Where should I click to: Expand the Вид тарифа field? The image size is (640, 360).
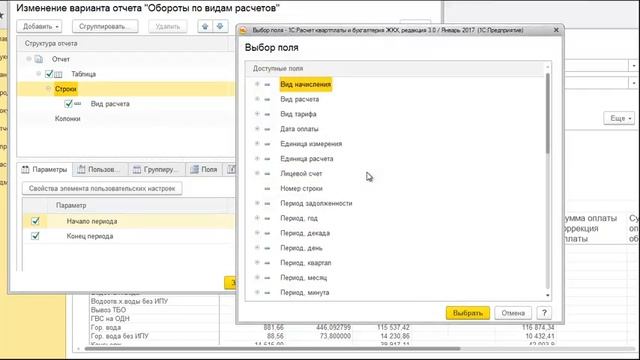(x=257, y=114)
